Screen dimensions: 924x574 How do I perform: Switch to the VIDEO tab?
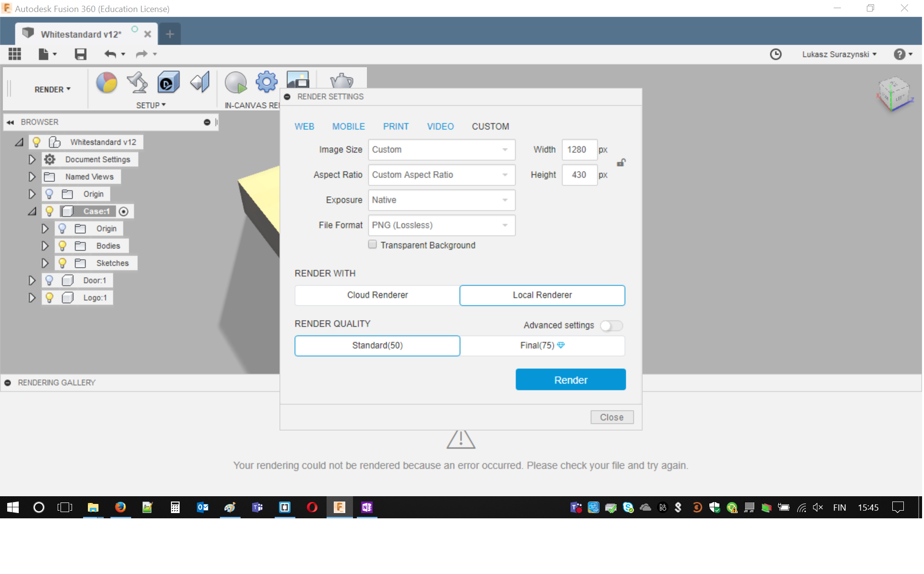coord(441,127)
